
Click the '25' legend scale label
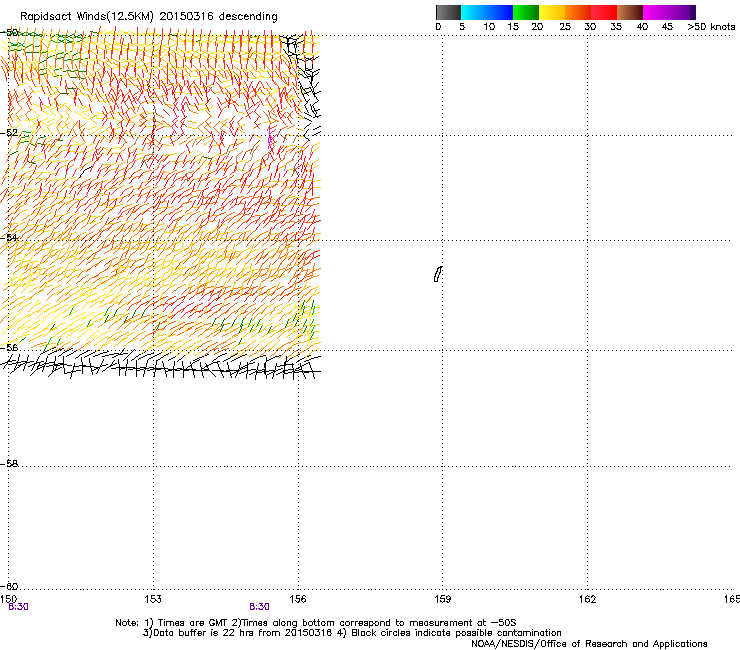[565, 27]
